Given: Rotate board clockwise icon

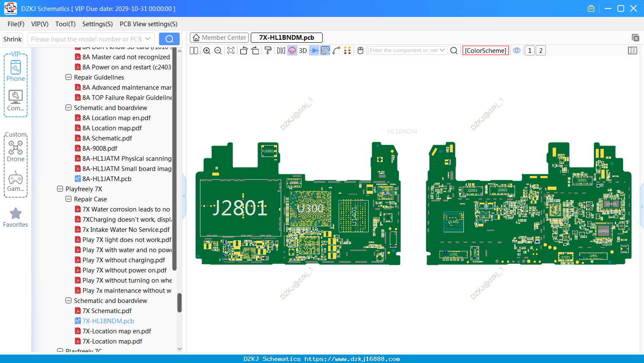Looking at the screenshot, I should (255, 51).
